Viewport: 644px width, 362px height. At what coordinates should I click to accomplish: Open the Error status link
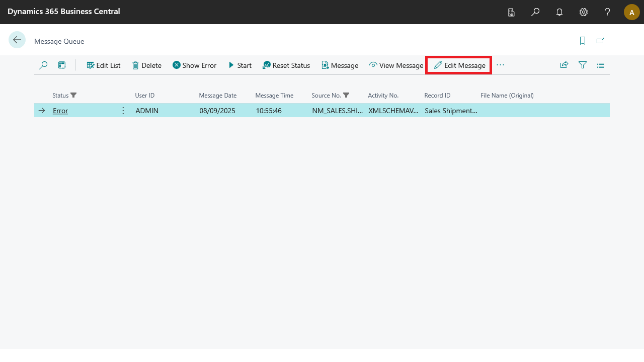pyautogui.click(x=60, y=111)
